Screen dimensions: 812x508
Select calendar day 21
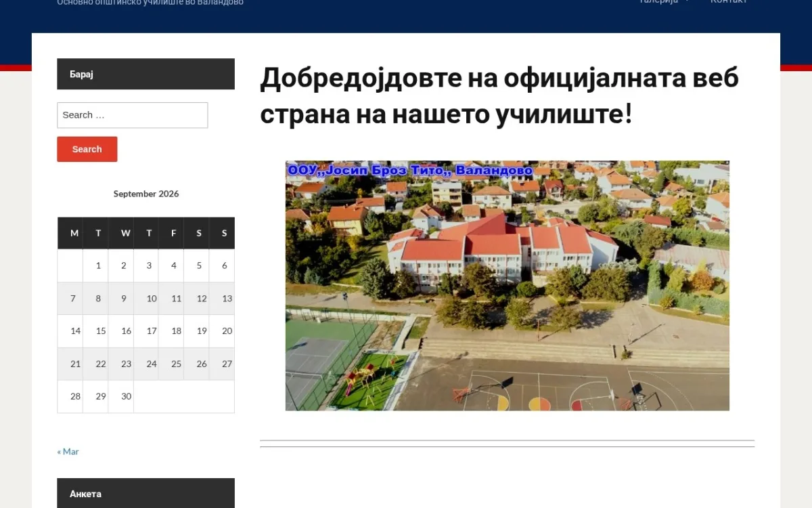point(70,364)
